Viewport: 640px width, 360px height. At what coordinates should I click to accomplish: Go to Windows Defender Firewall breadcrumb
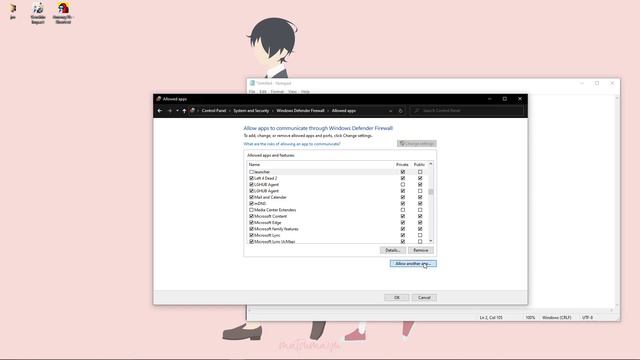300,111
